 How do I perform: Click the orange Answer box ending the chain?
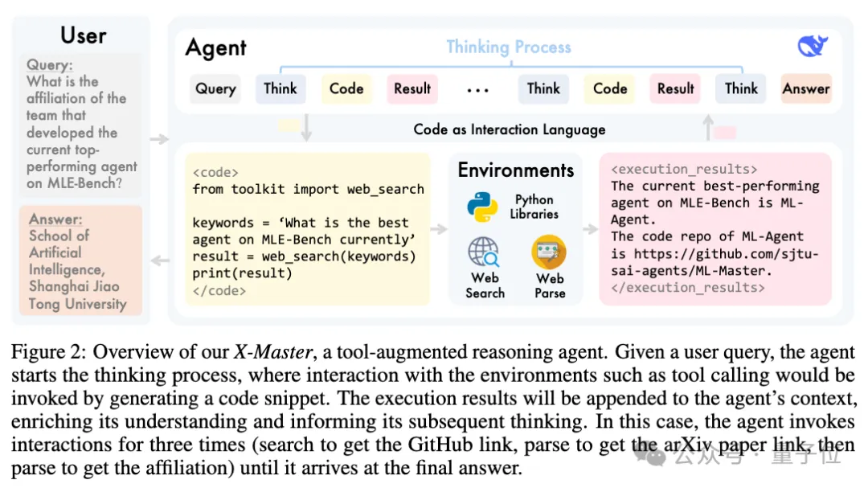pyautogui.click(x=806, y=88)
